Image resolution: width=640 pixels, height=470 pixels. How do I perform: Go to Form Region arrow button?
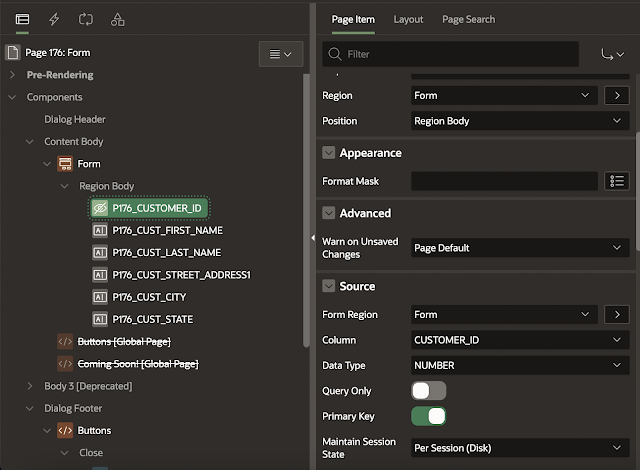617,314
